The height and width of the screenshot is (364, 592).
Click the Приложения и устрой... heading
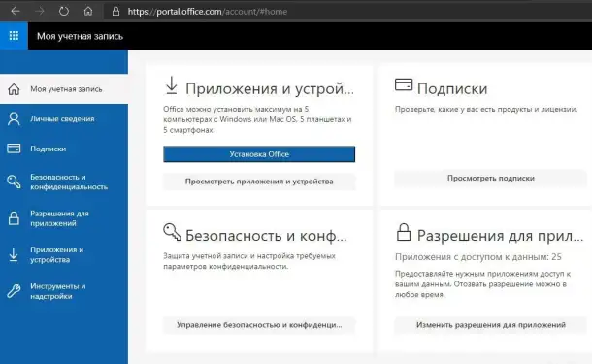(x=270, y=89)
